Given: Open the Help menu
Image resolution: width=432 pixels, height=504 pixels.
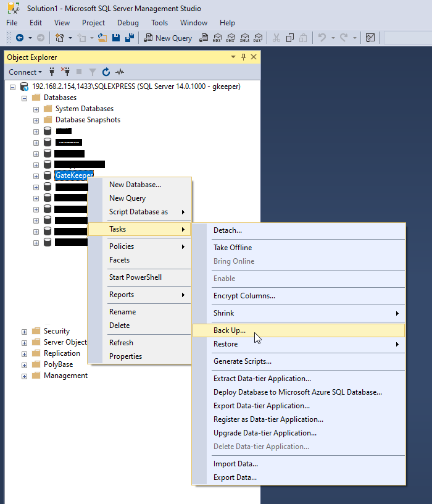Looking at the screenshot, I should 227,23.
